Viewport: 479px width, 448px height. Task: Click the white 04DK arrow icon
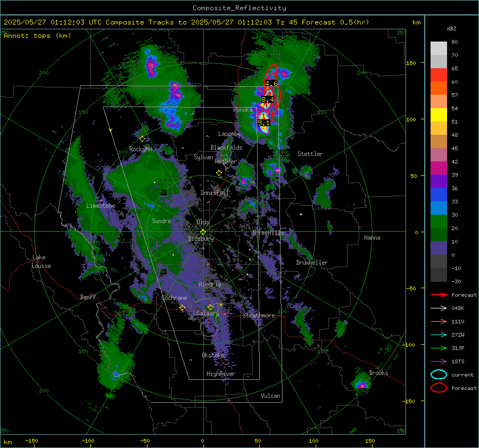point(439,308)
